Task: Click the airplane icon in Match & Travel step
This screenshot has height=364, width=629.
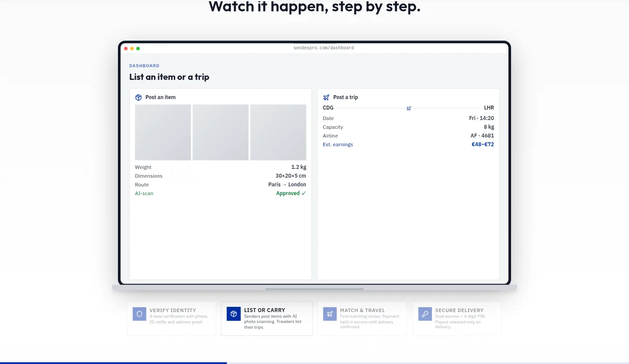Action: 330,314
